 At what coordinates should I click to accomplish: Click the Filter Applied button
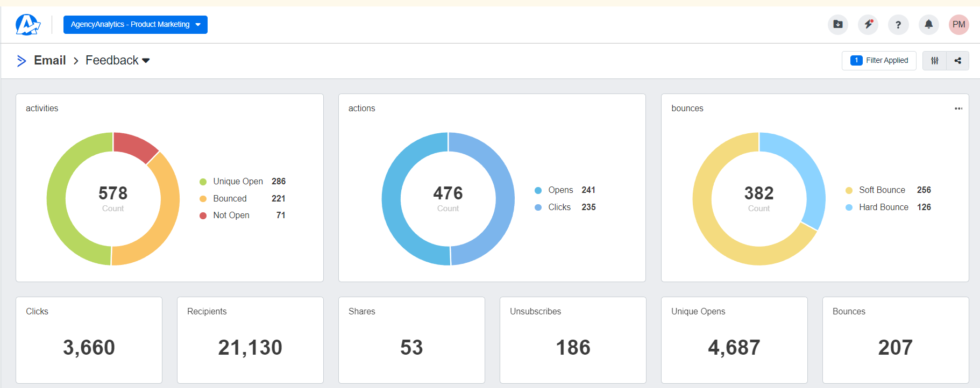pos(878,61)
